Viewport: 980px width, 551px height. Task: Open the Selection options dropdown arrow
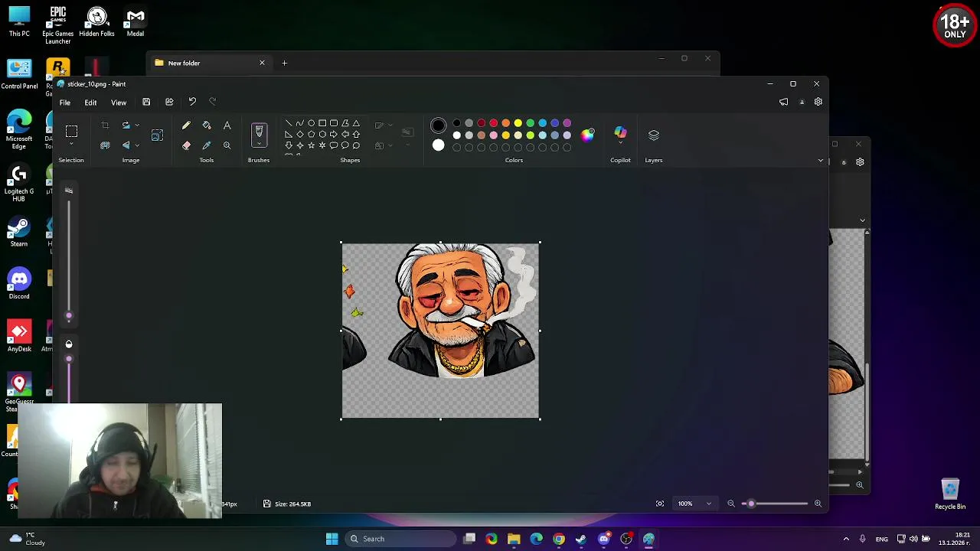click(x=71, y=145)
